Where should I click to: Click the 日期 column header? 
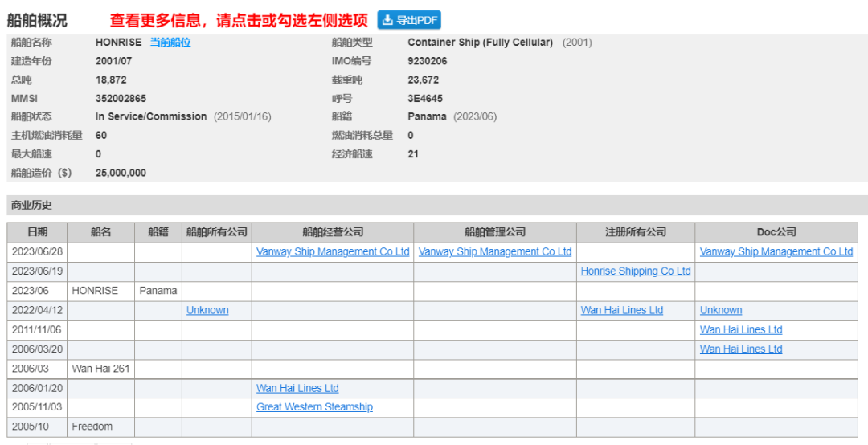37,232
